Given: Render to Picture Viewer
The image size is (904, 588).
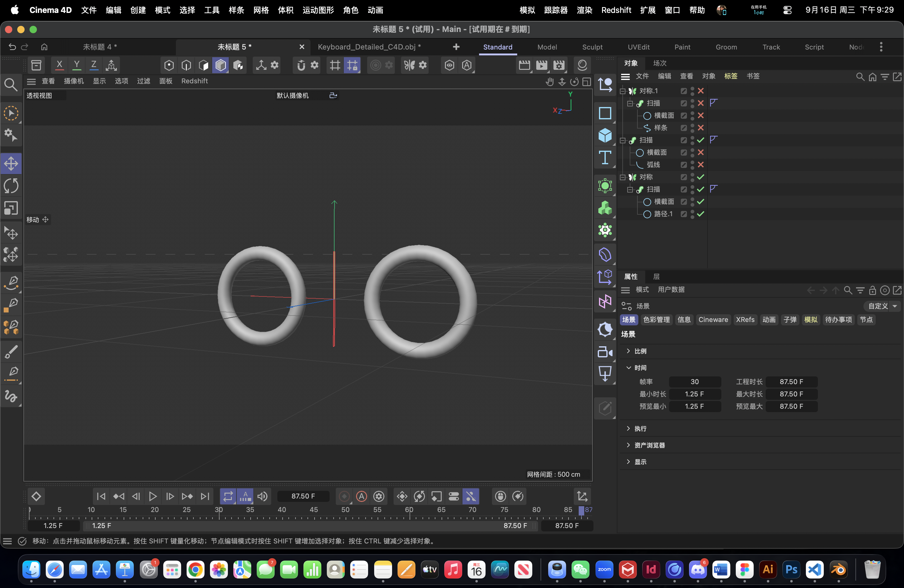Looking at the screenshot, I should 542,65.
